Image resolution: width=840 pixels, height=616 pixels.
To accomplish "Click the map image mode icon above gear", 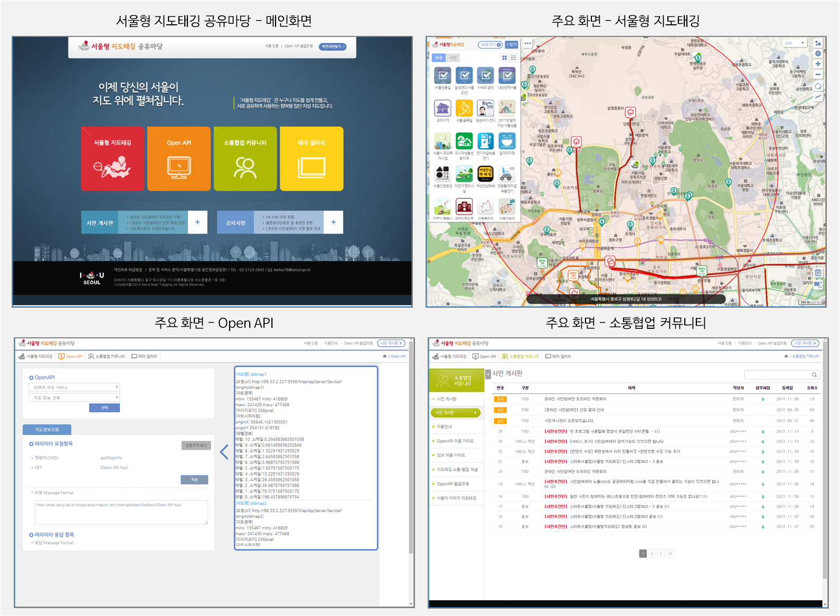I will pyautogui.click(x=818, y=43).
